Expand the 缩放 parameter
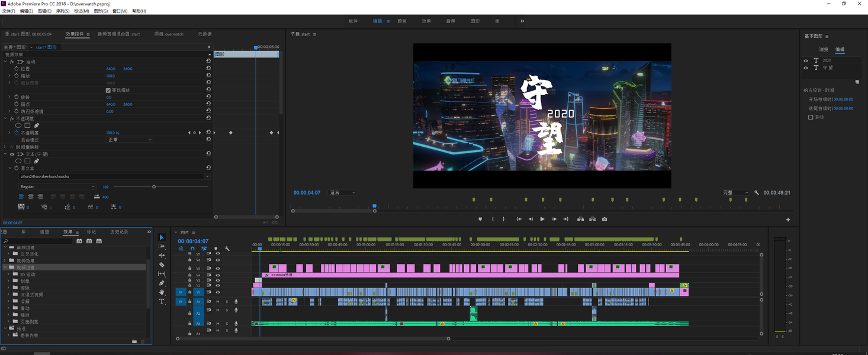The height and width of the screenshot is (355, 868). [9, 76]
